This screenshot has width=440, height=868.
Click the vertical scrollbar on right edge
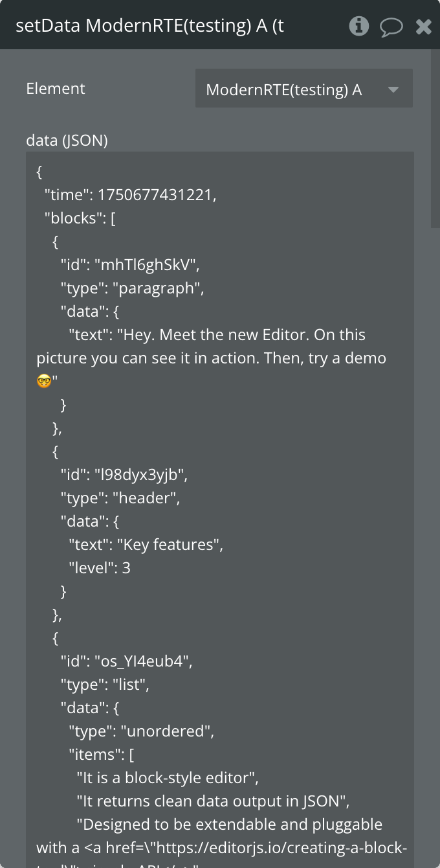(435, 130)
